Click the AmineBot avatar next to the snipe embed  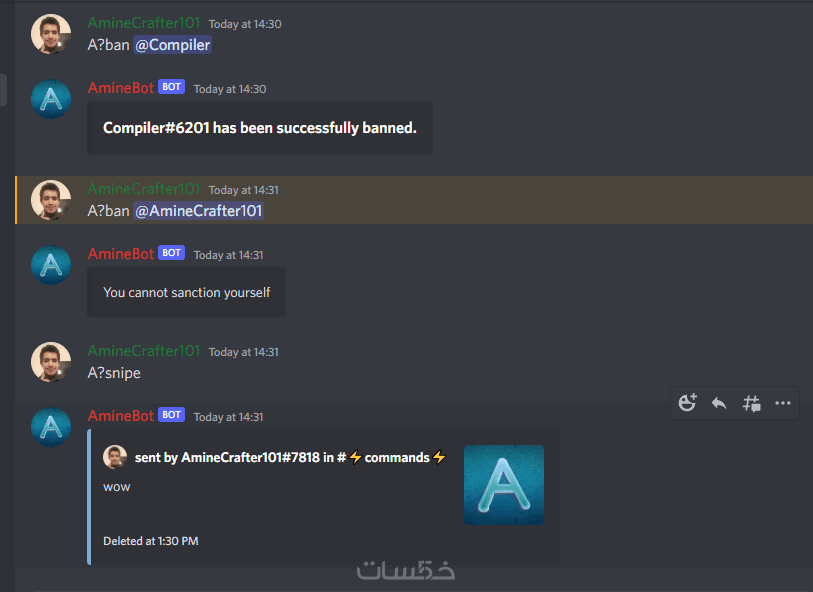pos(51,427)
